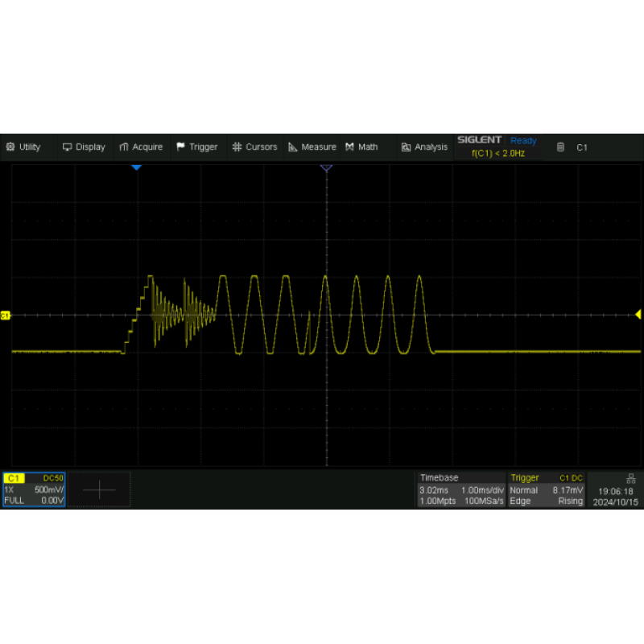Open the Trigger settings menu
Image resolution: width=644 pixels, height=644 pixels.
(x=196, y=147)
